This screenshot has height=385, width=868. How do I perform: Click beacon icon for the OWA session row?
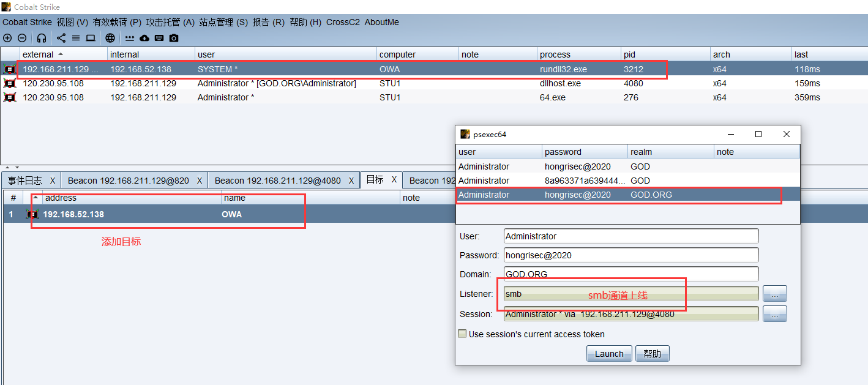click(10, 69)
